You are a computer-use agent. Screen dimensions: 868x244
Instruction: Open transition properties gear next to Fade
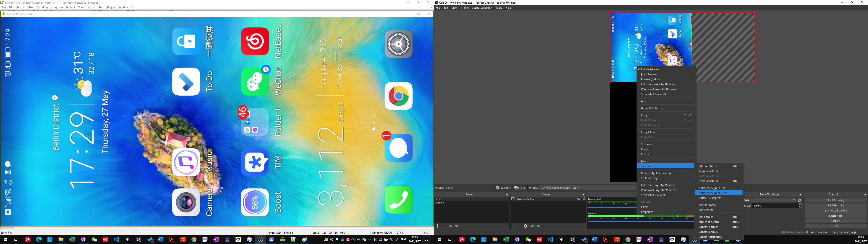click(x=800, y=200)
